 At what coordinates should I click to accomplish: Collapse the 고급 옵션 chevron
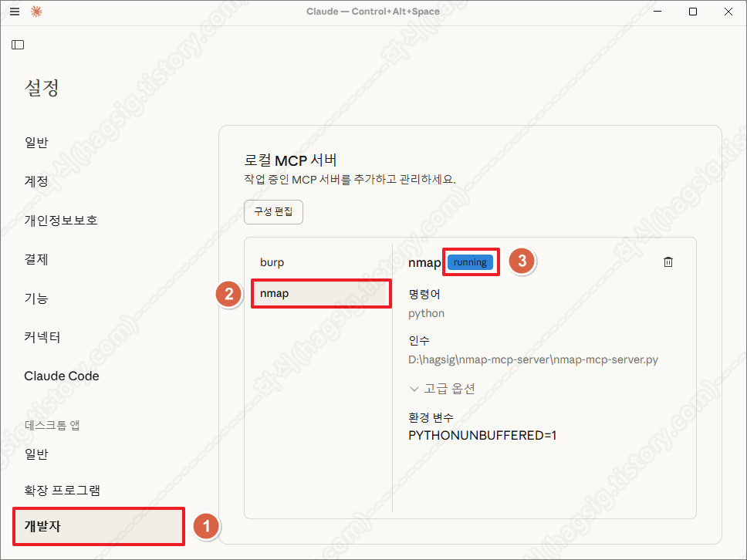tap(414, 389)
